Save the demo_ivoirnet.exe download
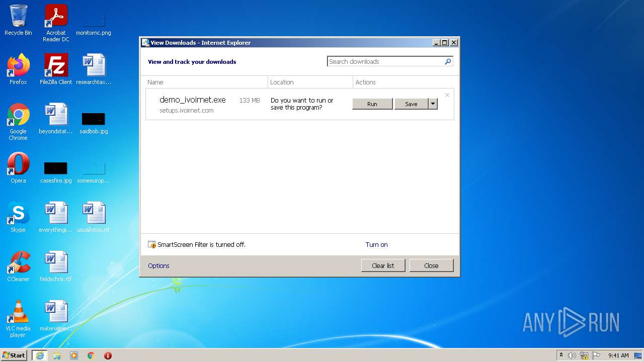The width and height of the screenshot is (644, 362). coord(411,104)
